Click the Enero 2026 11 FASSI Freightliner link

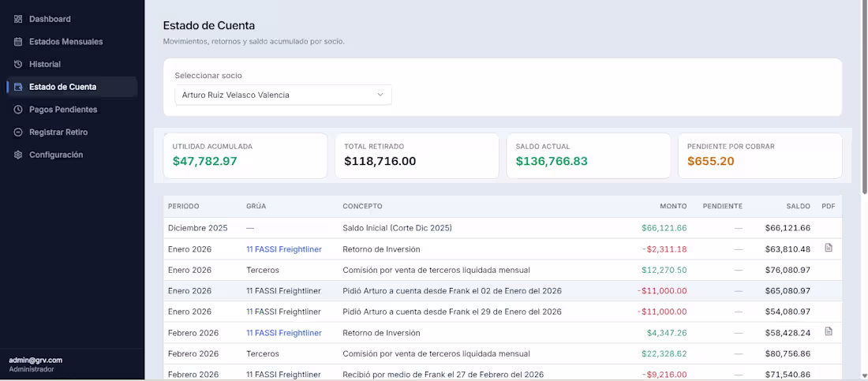[x=284, y=249]
